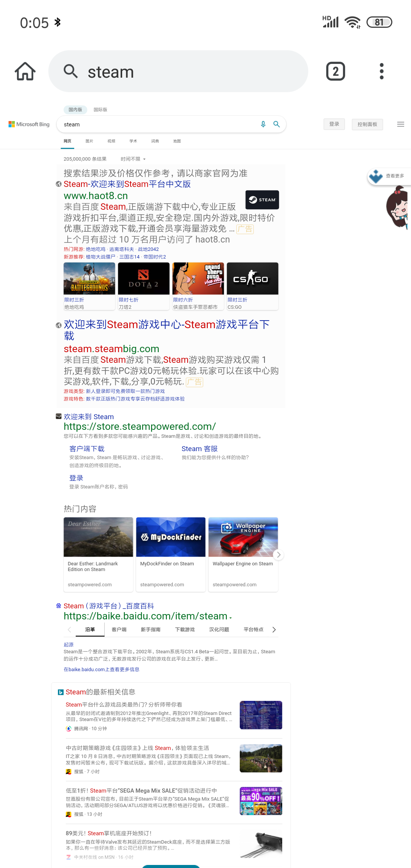
Task: Click the 逃离塔科夫 hot game link
Action: click(121, 249)
